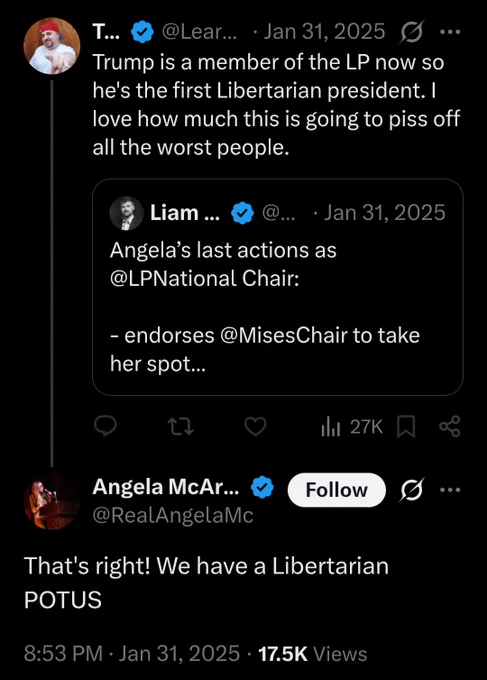Open Angela McArdle's profile picture
The image size is (487, 680).
pos(52,501)
